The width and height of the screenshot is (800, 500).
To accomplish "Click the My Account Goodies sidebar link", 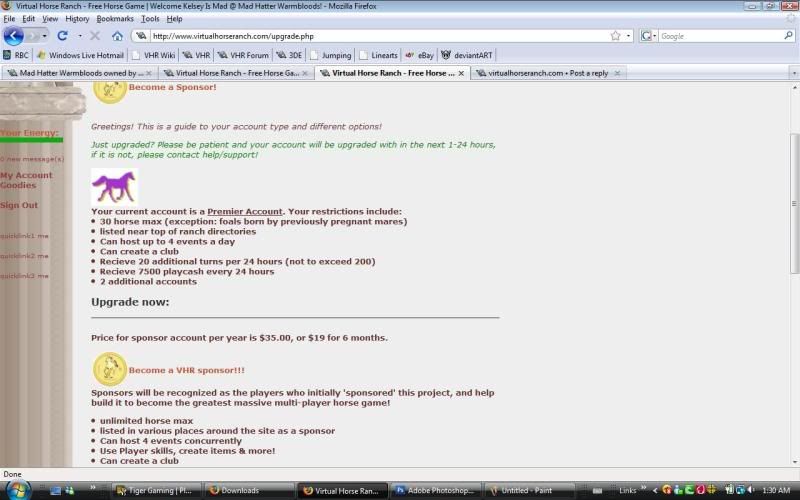I will click(26, 180).
